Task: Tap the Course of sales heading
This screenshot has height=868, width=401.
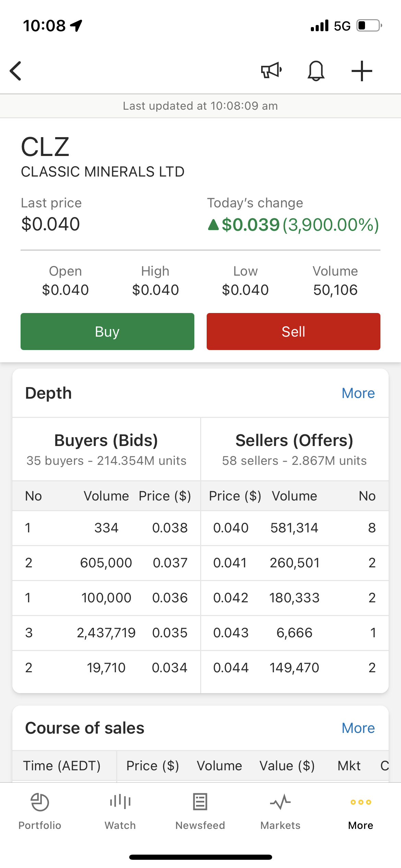Action: tap(85, 728)
